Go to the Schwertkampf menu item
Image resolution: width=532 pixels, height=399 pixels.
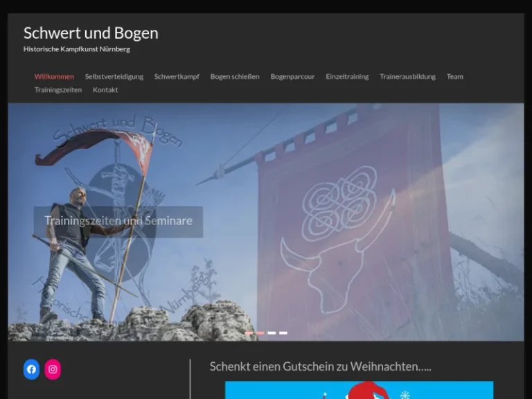click(177, 76)
